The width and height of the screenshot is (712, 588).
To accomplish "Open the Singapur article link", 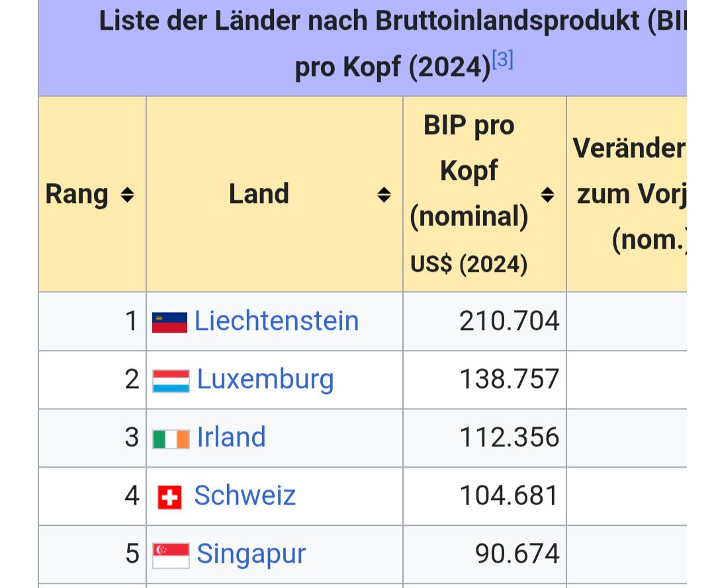I will 251,554.
